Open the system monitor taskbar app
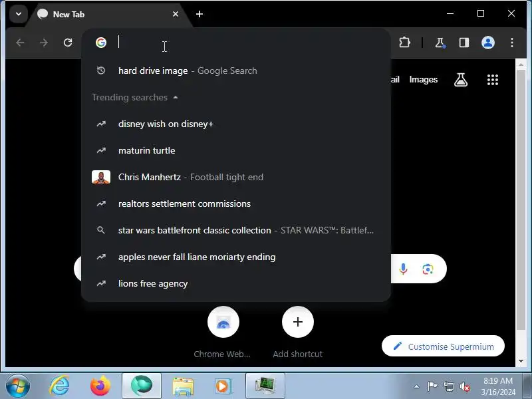 click(x=265, y=386)
